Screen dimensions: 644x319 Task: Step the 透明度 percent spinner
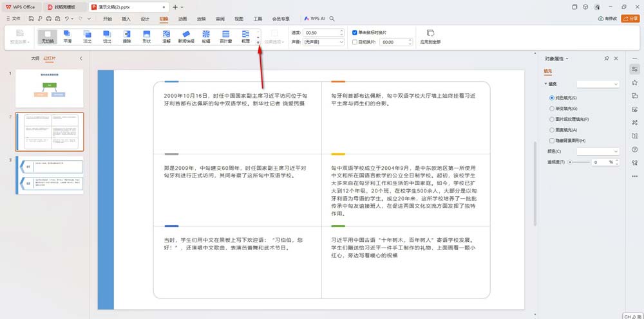[x=617, y=162]
